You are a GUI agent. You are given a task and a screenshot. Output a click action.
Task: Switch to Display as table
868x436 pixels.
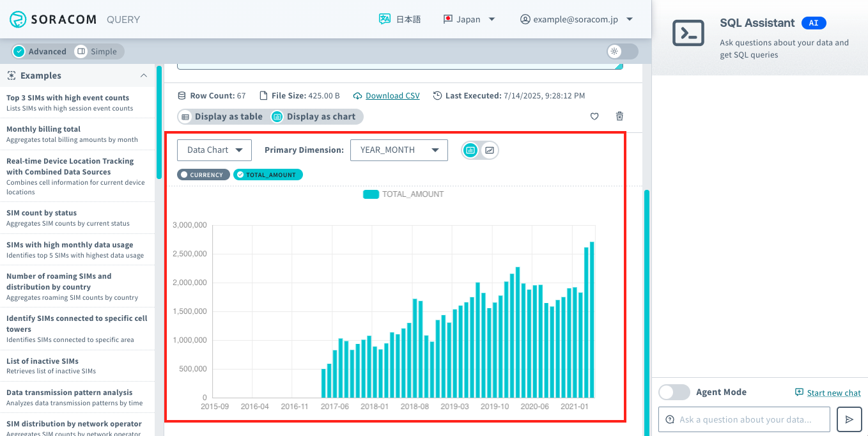pyautogui.click(x=222, y=116)
